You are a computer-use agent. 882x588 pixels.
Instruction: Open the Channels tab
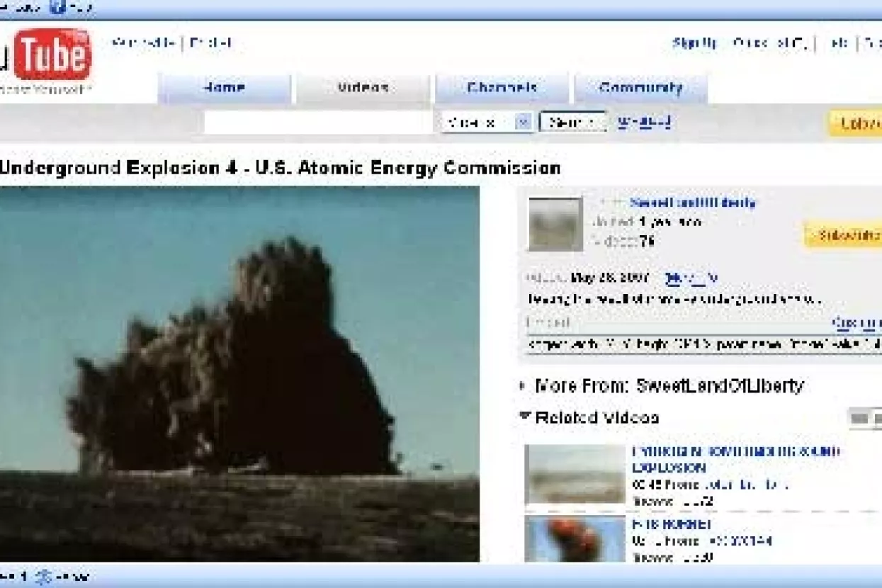(502, 89)
